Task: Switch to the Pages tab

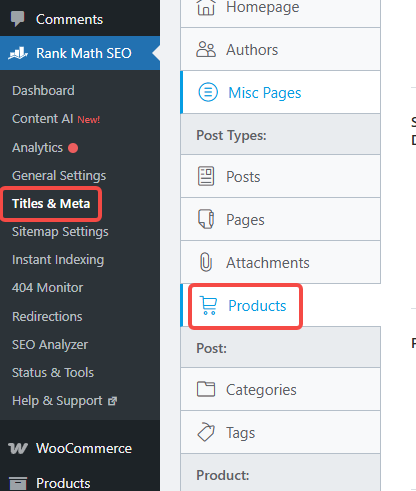Action: [280, 219]
